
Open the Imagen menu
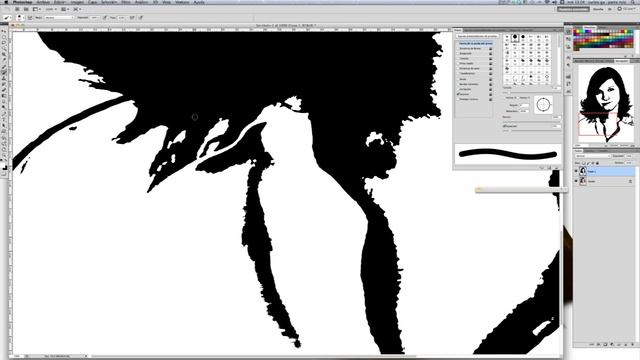77,2
